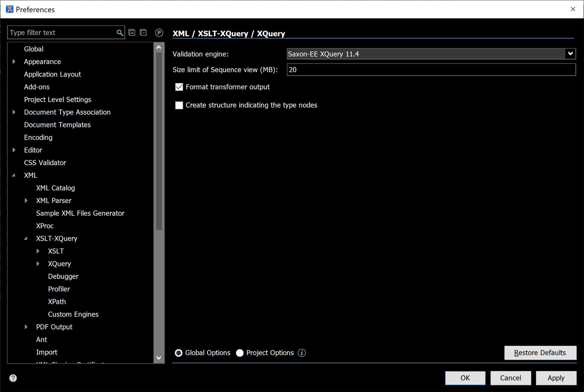Select Debugger in the preferences tree

point(63,276)
